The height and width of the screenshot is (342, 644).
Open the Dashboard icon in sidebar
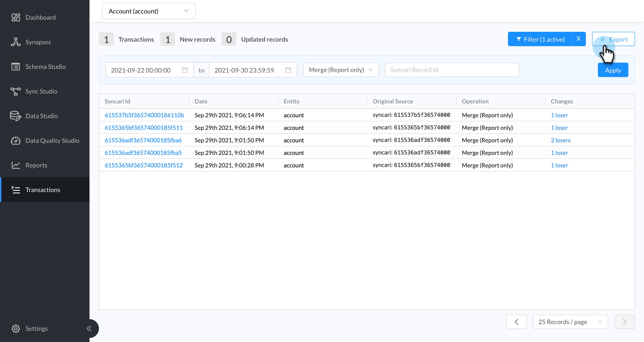click(16, 17)
